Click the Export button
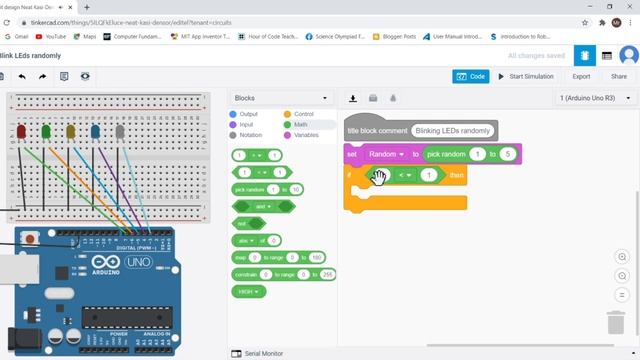Screen dimensions: 640x360 [581, 76]
